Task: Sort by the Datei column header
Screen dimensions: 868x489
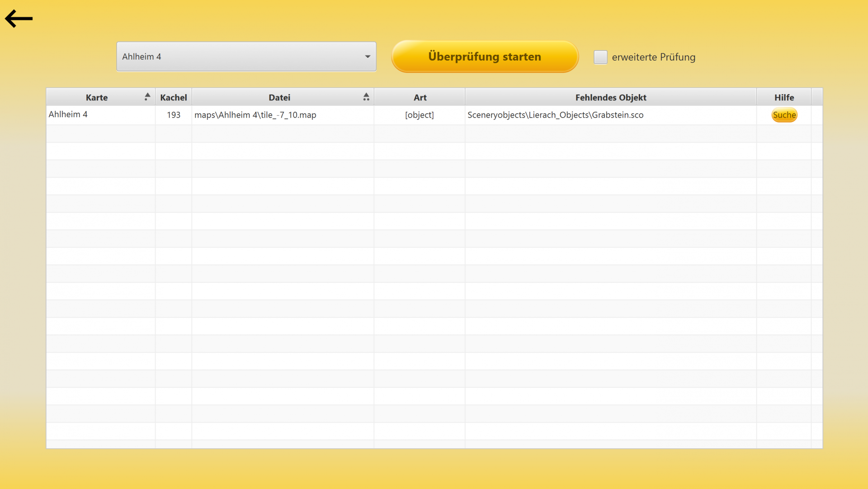Action: tap(279, 97)
